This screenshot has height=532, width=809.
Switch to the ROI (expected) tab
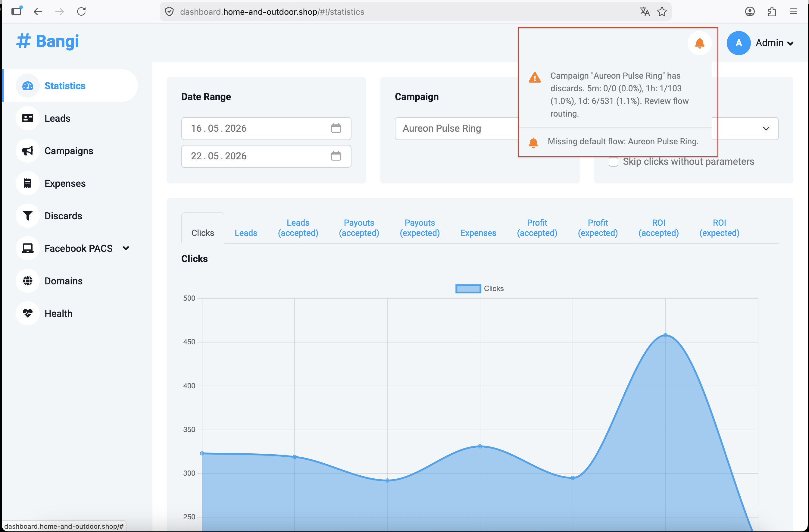tap(719, 228)
